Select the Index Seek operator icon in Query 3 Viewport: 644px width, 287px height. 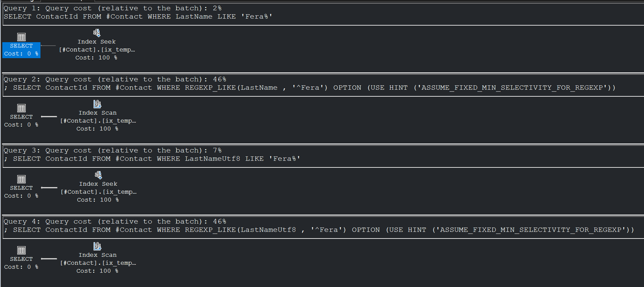click(98, 175)
